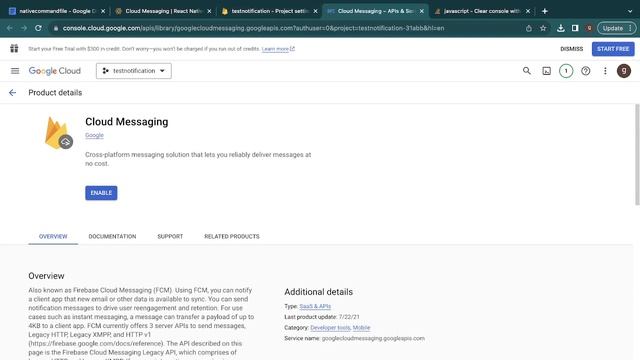Switch to Cloud Messaging React Native tab
This screenshot has height=360, width=640.
(163, 11)
